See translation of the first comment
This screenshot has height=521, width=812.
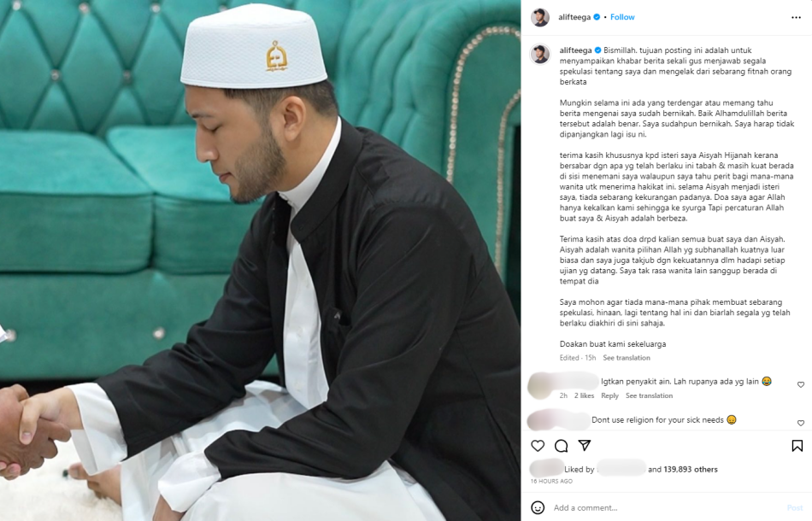649,395
